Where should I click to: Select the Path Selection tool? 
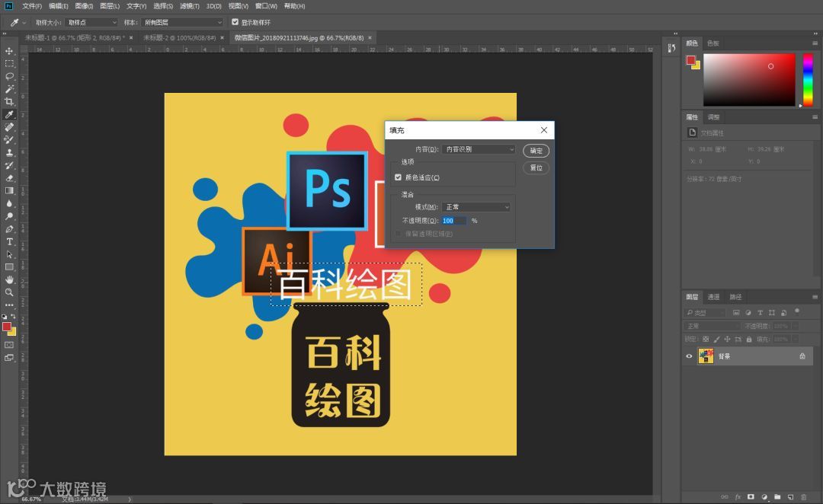[x=9, y=254]
